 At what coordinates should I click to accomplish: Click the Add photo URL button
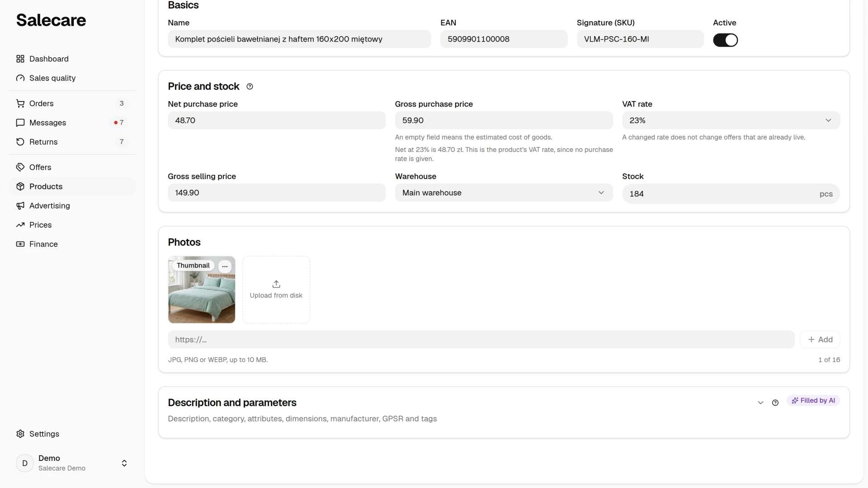pos(820,340)
